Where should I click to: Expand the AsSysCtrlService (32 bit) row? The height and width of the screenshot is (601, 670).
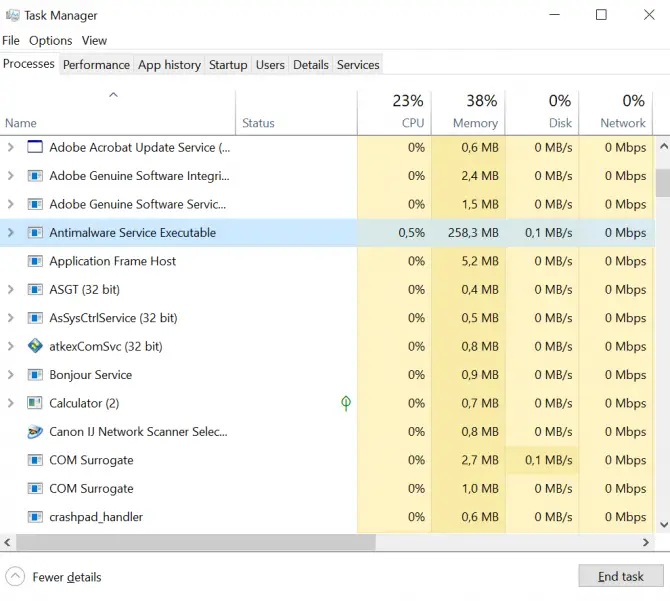pos(11,318)
